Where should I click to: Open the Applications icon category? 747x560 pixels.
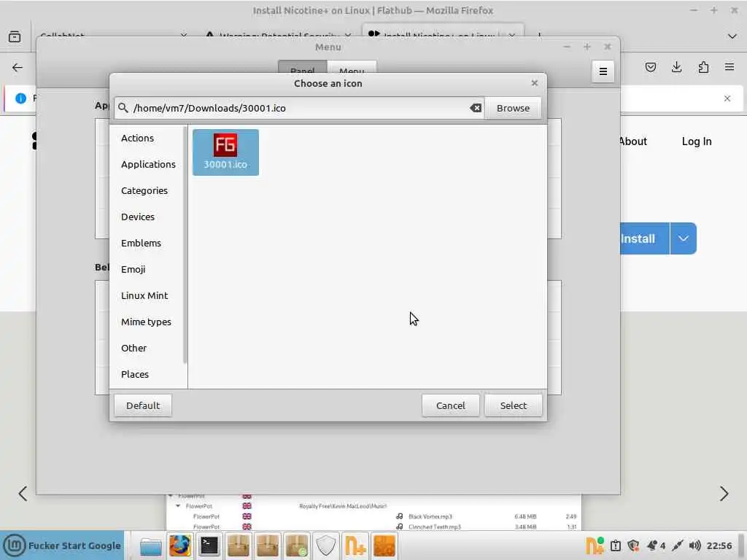point(148,164)
